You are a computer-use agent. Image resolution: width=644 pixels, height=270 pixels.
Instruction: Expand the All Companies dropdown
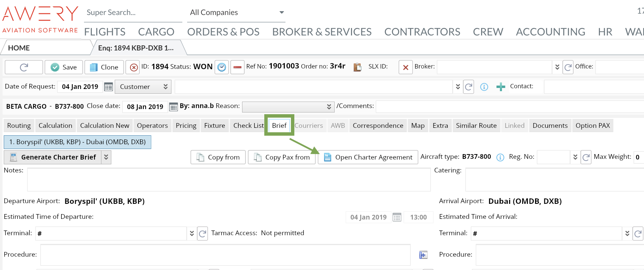[x=281, y=13]
